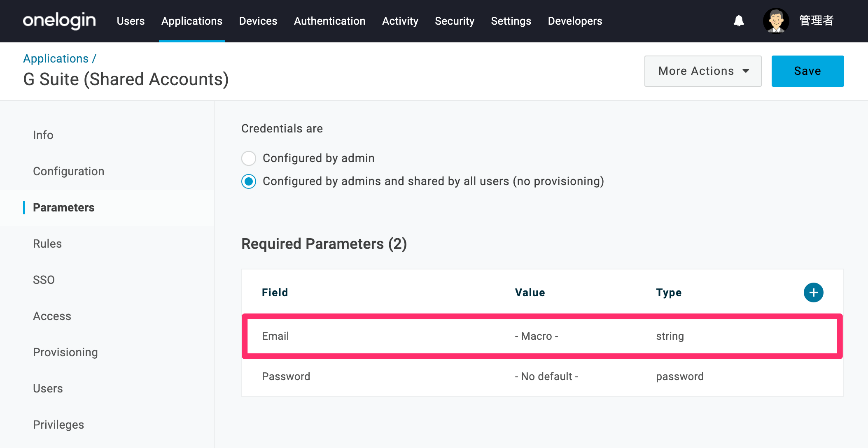Image resolution: width=868 pixels, height=448 pixels.
Task: Open the notifications bell
Action: pos(739,21)
